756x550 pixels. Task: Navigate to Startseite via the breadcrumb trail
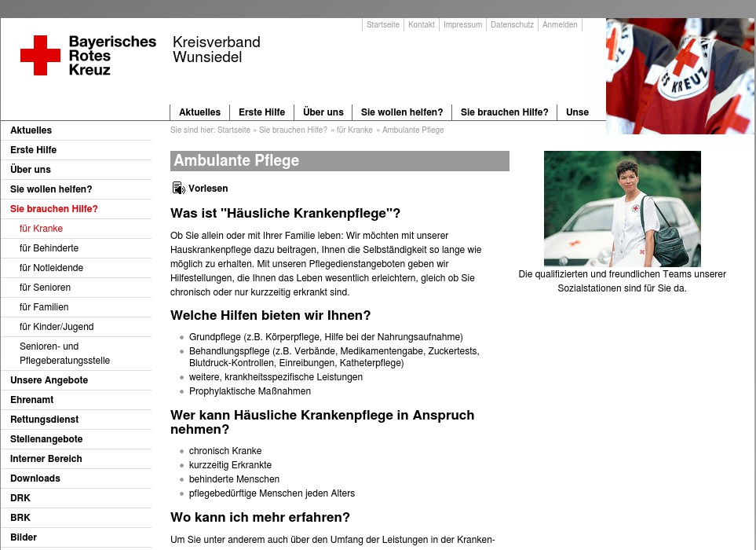point(235,130)
